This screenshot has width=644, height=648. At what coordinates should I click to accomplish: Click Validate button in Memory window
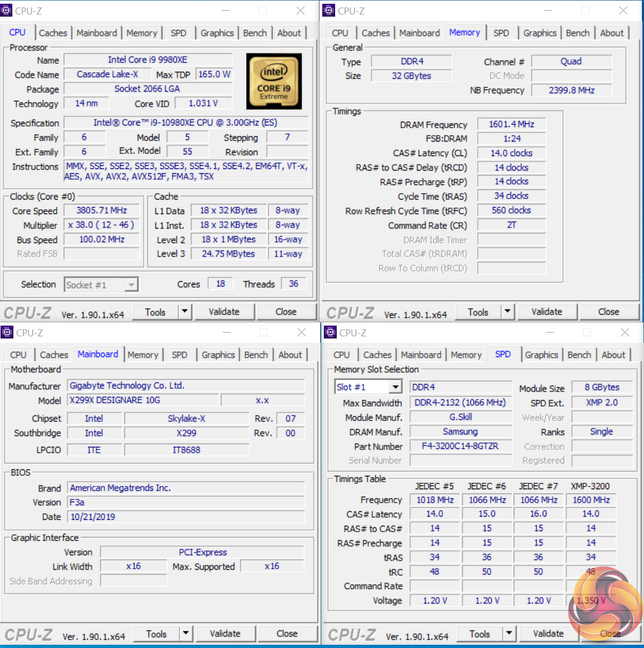point(547,312)
